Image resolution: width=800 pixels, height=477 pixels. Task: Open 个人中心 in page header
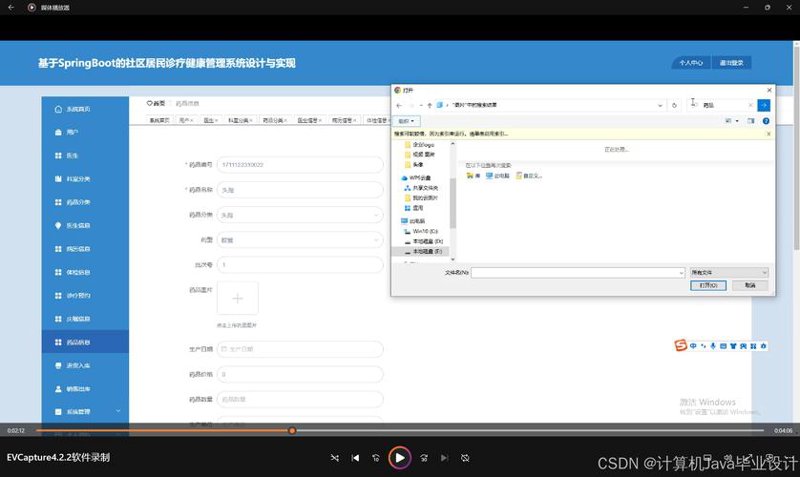pos(691,63)
